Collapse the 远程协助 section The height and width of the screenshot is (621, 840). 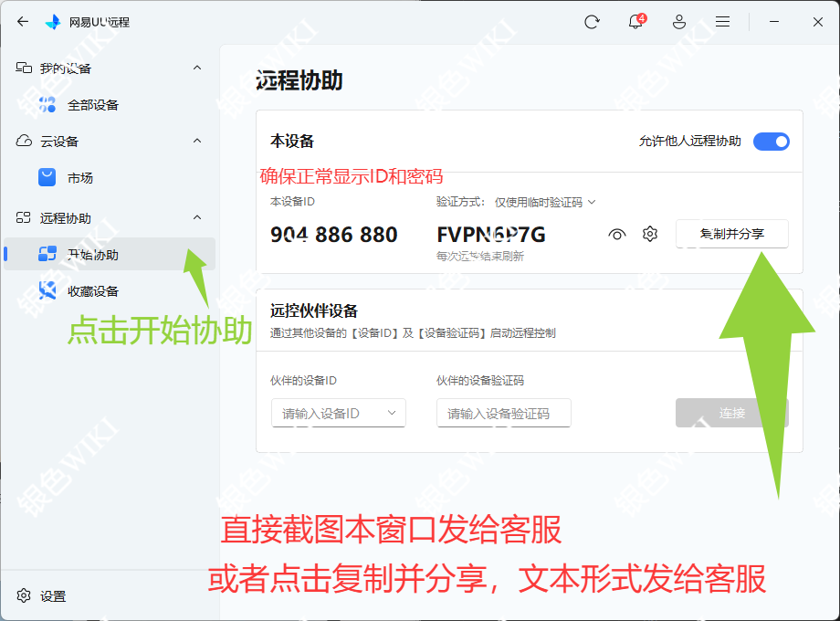[197, 217]
